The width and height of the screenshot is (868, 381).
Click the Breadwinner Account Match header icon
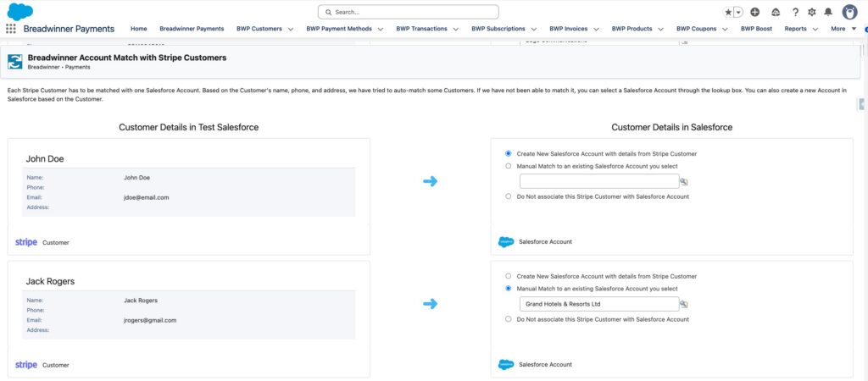pyautogui.click(x=15, y=61)
